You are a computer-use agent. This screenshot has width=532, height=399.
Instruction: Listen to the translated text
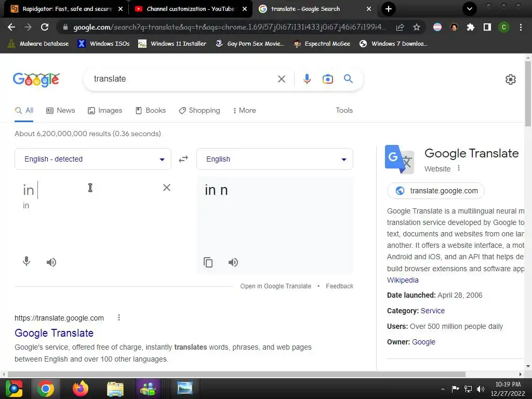pyautogui.click(x=233, y=262)
